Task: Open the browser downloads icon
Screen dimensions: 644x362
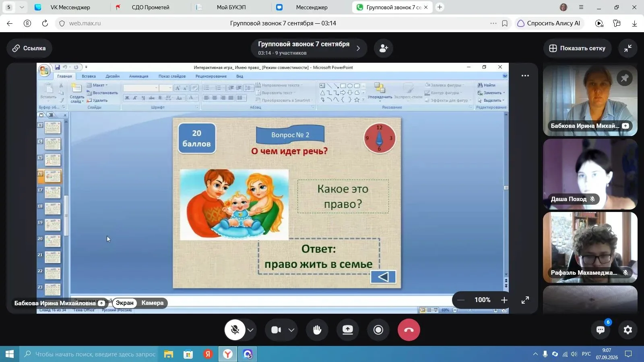Action: pos(634,23)
